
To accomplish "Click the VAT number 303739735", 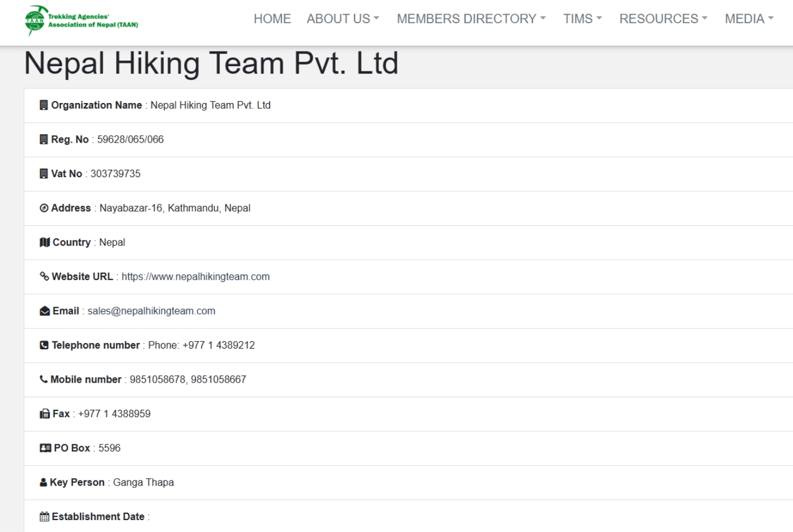I will pos(116,174).
